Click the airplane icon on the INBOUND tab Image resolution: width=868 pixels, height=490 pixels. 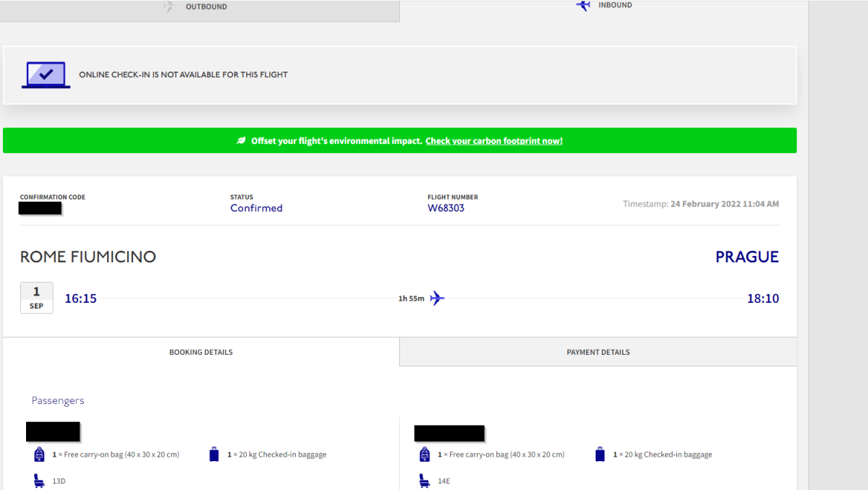583,6
